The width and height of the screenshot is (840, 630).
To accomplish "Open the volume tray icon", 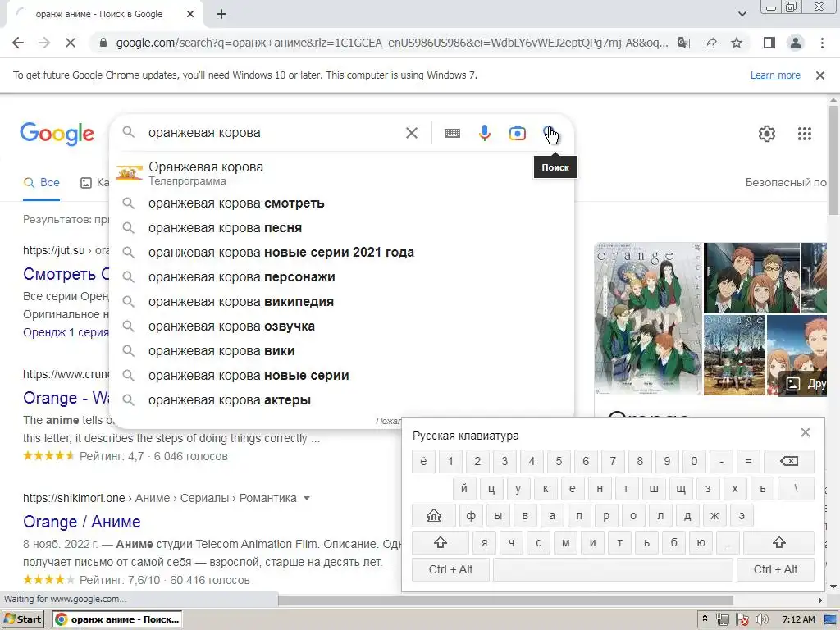I will (x=761, y=620).
